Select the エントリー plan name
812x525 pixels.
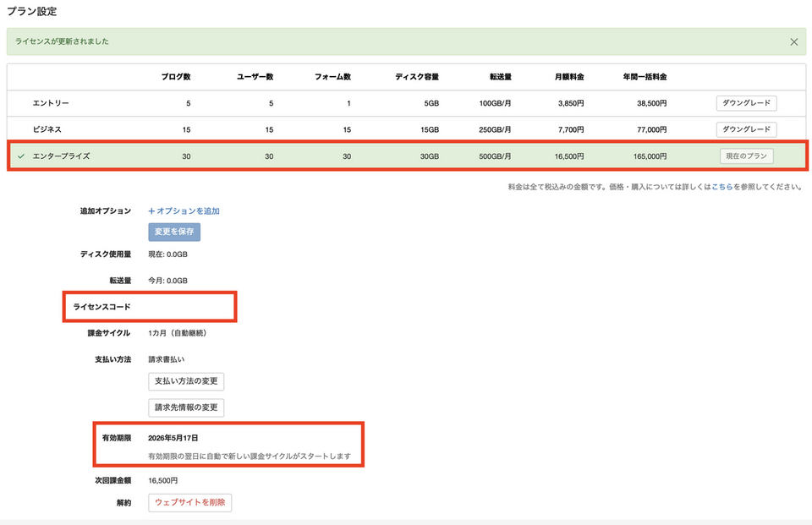(x=51, y=103)
